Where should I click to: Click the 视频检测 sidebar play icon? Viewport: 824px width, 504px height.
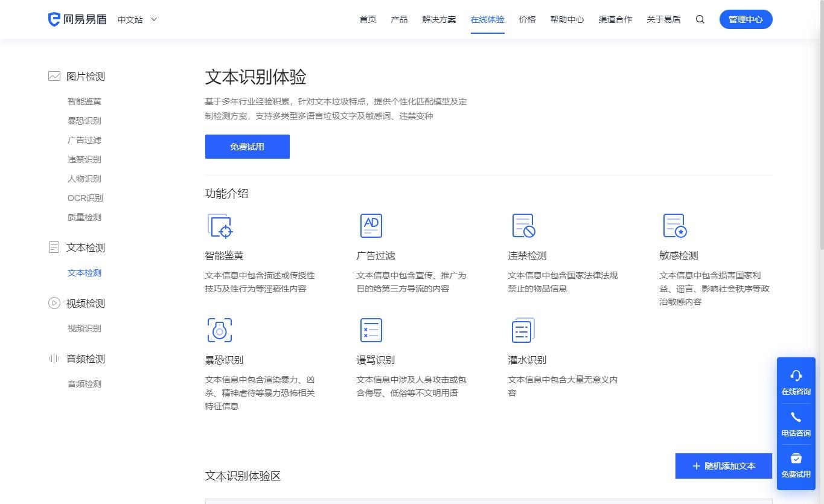click(x=54, y=303)
